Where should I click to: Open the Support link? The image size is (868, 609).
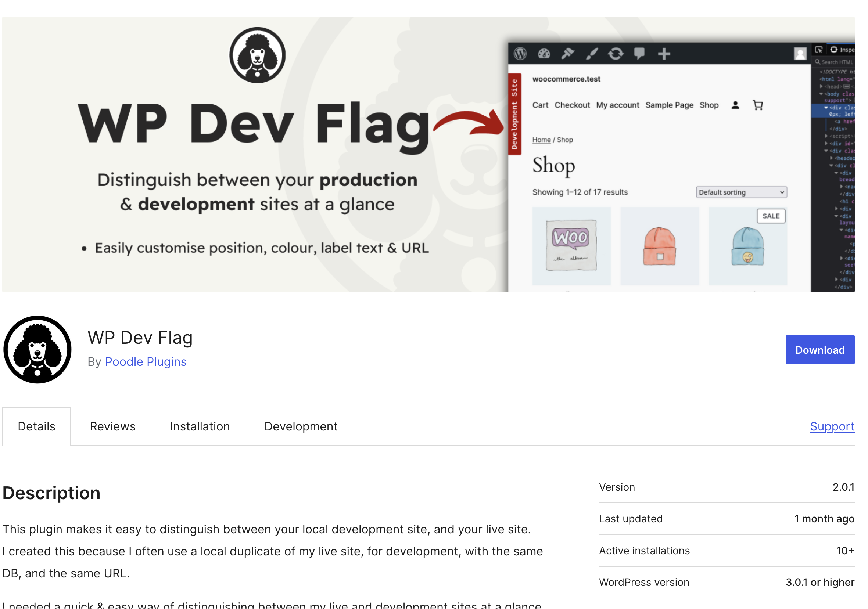(x=832, y=426)
